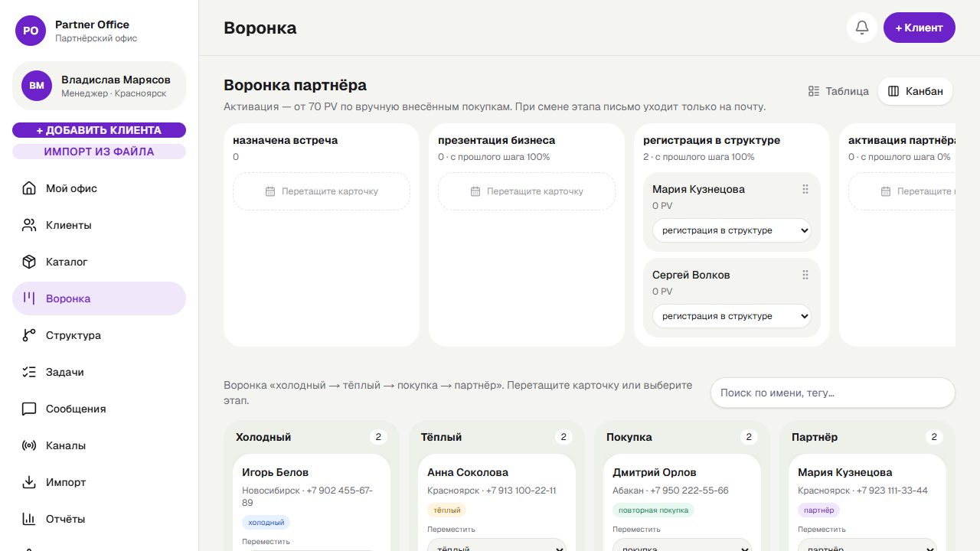The width and height of the screenshot is (980, 551).
Task: Click the checklist icon beside Задачи
Action: pyautogui.click(x=29, y=372)
